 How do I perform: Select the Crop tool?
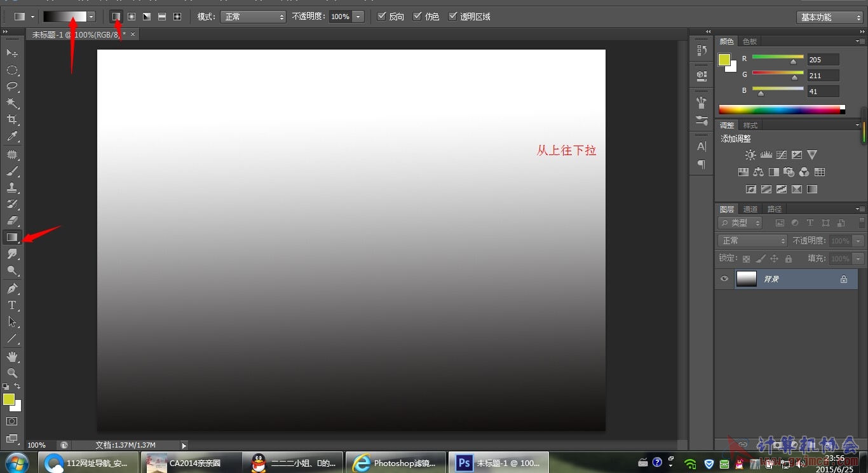pos(11,120)
